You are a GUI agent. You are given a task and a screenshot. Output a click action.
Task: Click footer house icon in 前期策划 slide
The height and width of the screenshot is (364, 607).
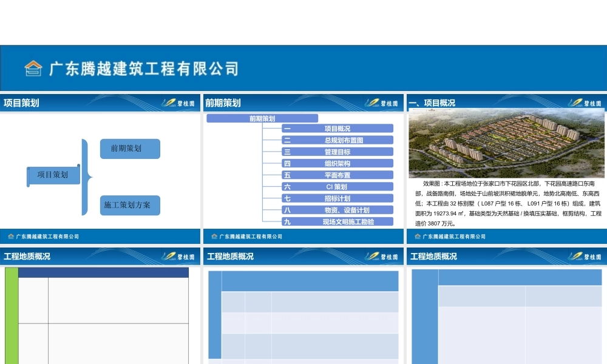tap(214, 237)
